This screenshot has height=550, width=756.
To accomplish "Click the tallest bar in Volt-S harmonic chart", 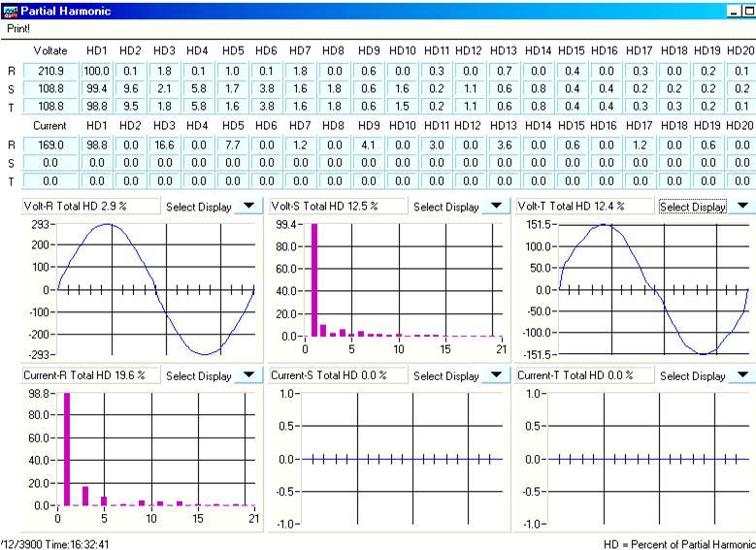I will [313, 281].
